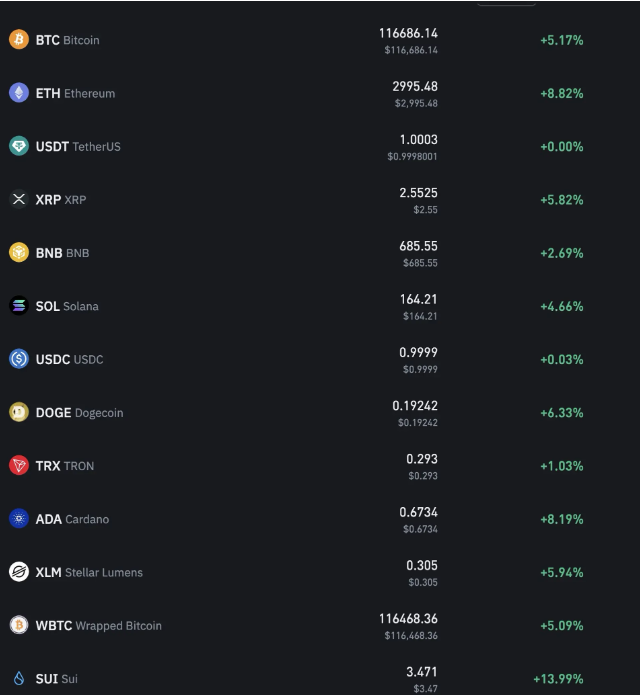This screenshot has width=640, height=695.
Task: Click the Cardano blue icon
Action: [x=19, y=519]
